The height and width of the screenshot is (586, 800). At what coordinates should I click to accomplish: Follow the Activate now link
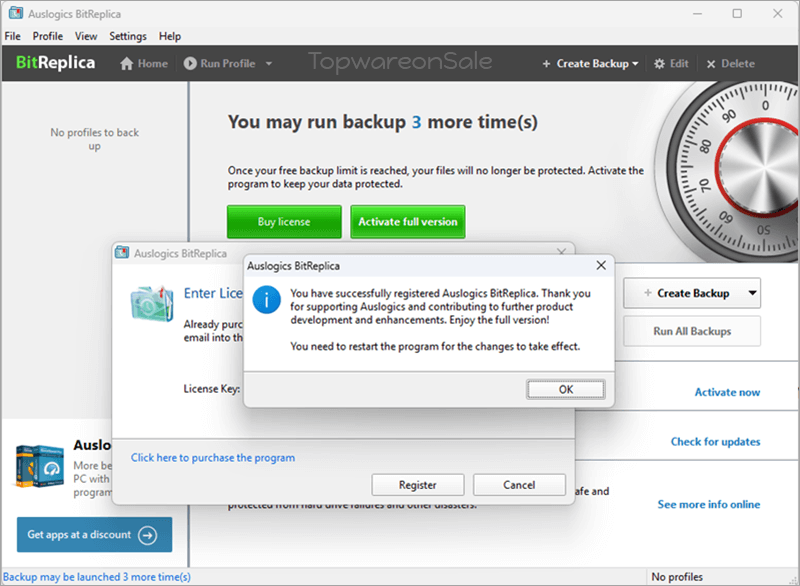pyautogui.click(x=728, y=392)
